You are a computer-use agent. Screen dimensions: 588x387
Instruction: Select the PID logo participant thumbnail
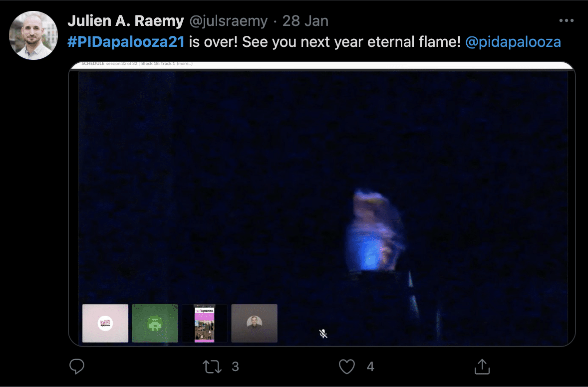pos(105,323)
